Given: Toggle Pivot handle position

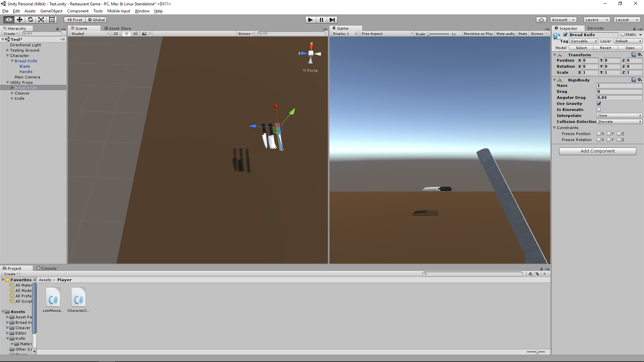Looking at the screenshot, I should (x=75, y=20).
